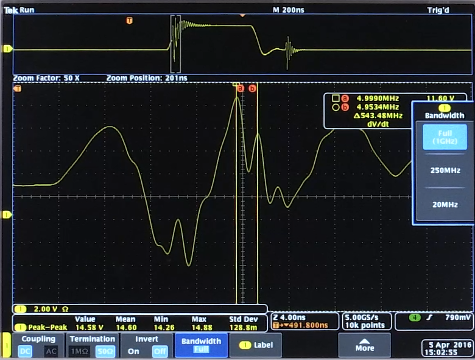Click the Peak-Peak measurement label

(x=48, y=327)
